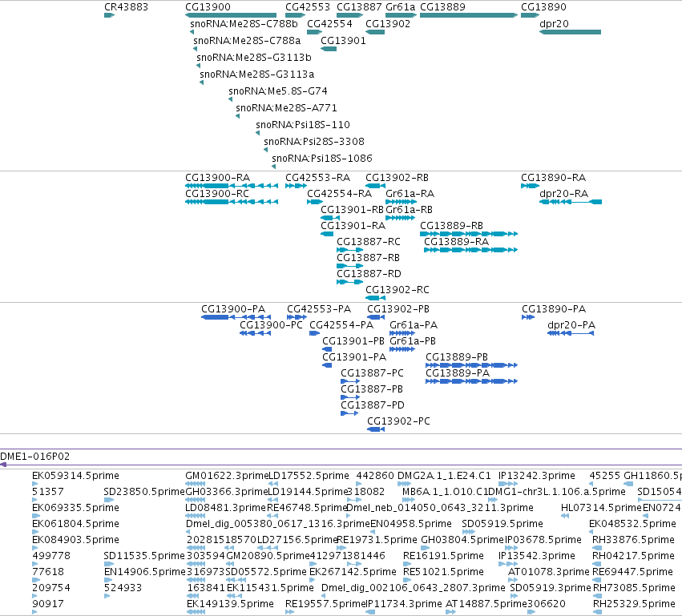
Task: Select the CG13902-PC protein
Action: click(x=376, y=430)
